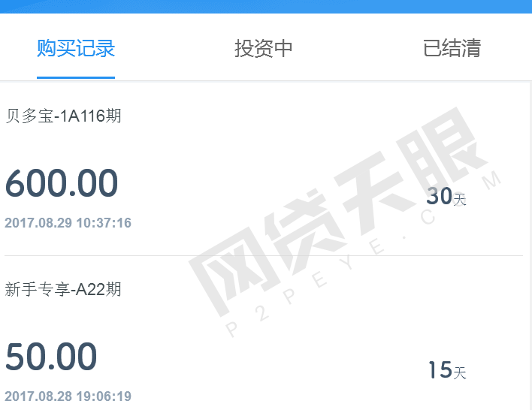Click the 600.00 purchase amount
The image size is (532, 410).
coord(62,183)
